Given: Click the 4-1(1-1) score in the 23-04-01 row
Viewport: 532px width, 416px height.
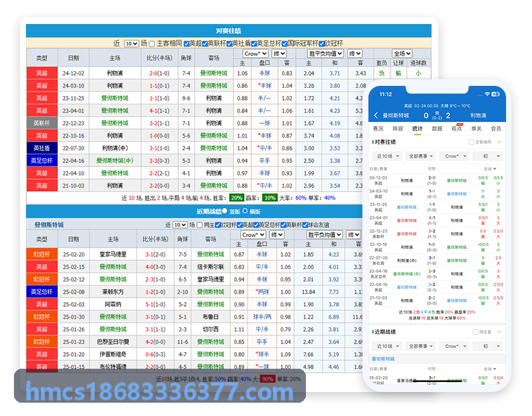Looking at the screenshot, I should [x=159, y=110].
